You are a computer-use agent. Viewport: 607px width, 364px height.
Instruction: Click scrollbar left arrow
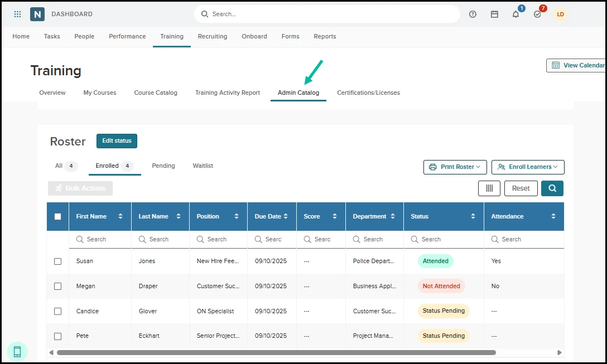pos(51,352)
